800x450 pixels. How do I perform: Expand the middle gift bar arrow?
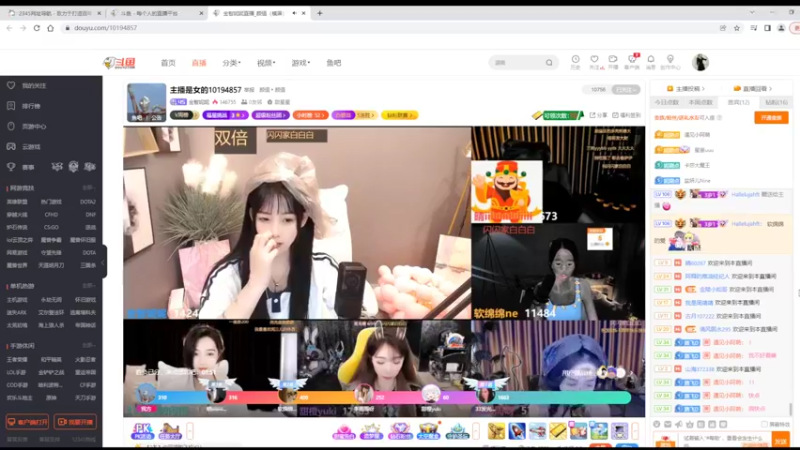point(476,432)
